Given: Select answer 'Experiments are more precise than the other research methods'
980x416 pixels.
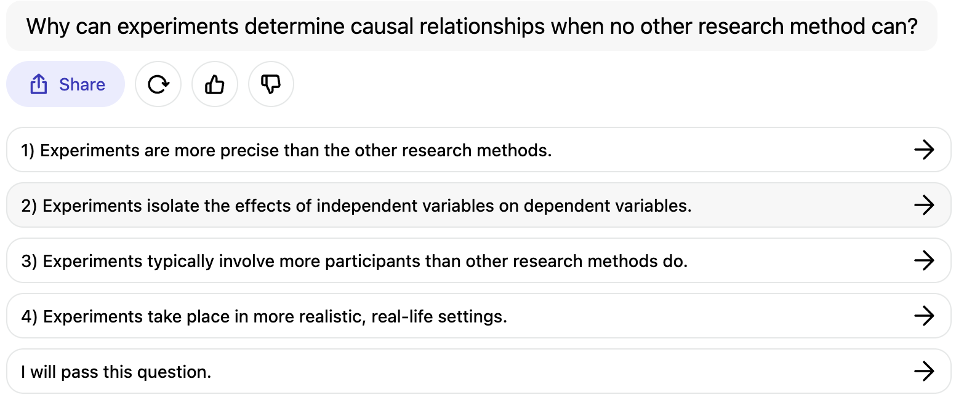Looking at the screenshot, I should [x=295, y=150].
